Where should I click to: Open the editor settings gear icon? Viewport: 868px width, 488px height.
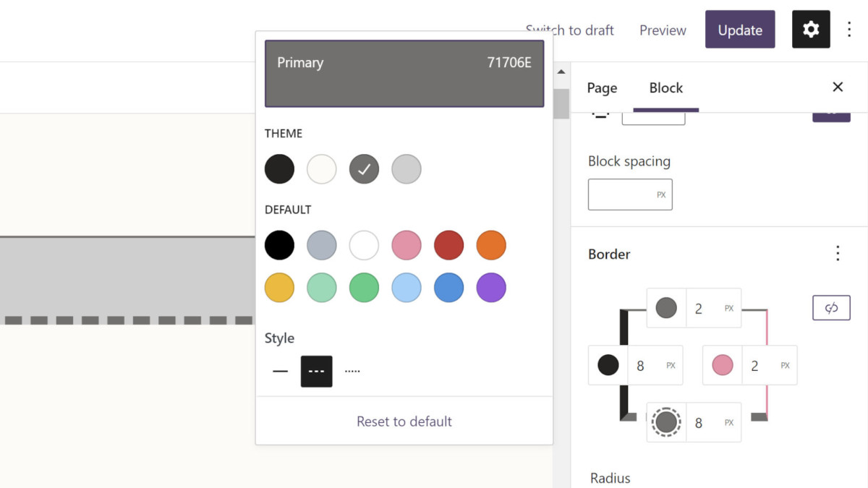[811, 29]
